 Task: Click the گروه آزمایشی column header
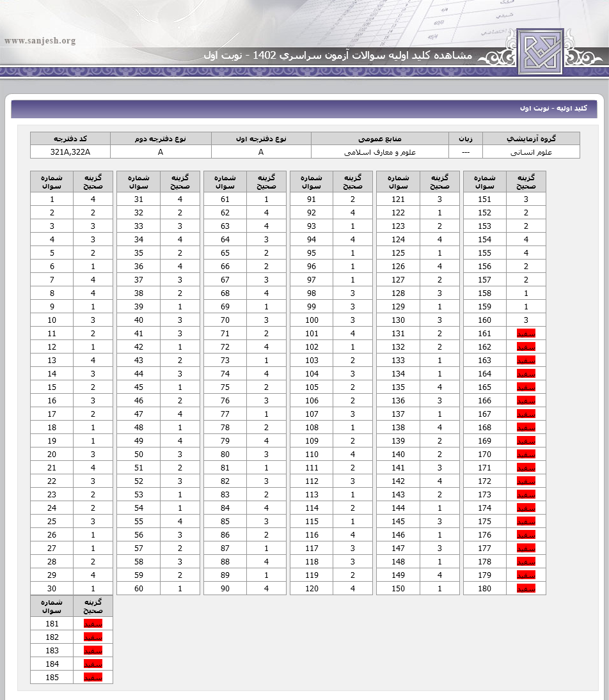click(531, 139)
